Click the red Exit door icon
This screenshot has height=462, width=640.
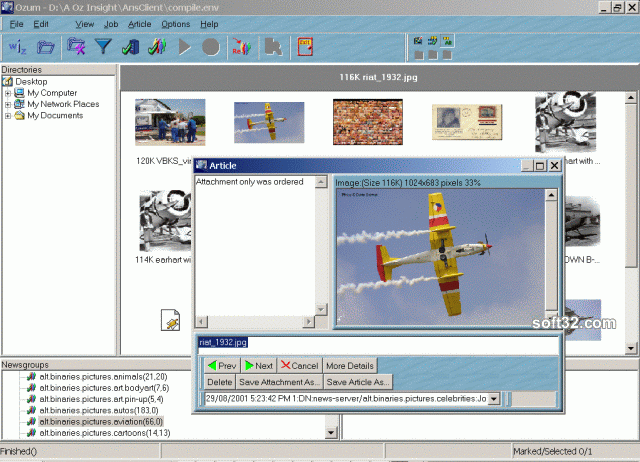pos(305,47)
